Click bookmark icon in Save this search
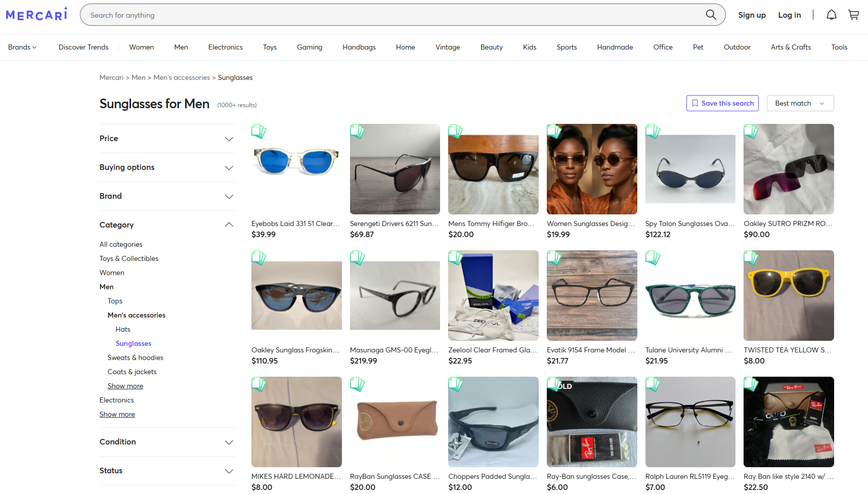The image size is (868, 494). tap(695, 103)
